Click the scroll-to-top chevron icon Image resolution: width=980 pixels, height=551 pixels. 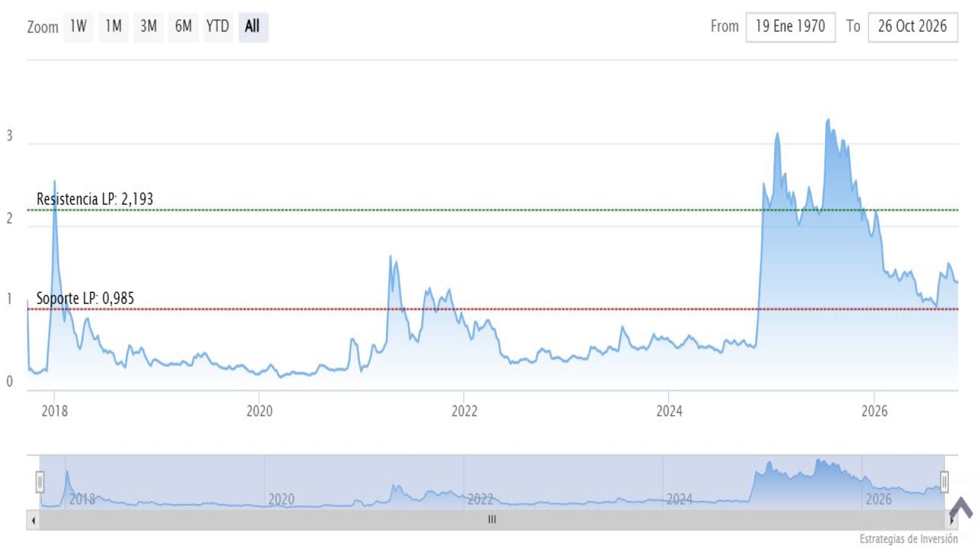(x=961, y=508)
